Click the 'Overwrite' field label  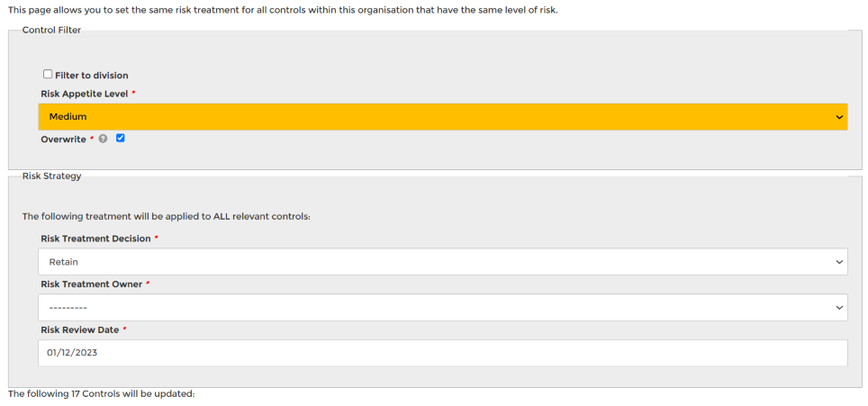[x=63, y=140]
